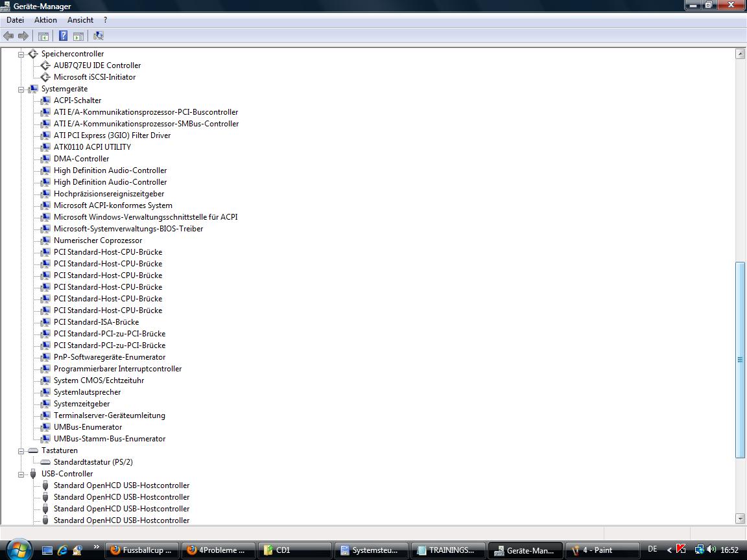This screenshot has width=747, height=560.
Task: Select ATK0110 ACPI UTILITY
Action: [x=93, y=147]
